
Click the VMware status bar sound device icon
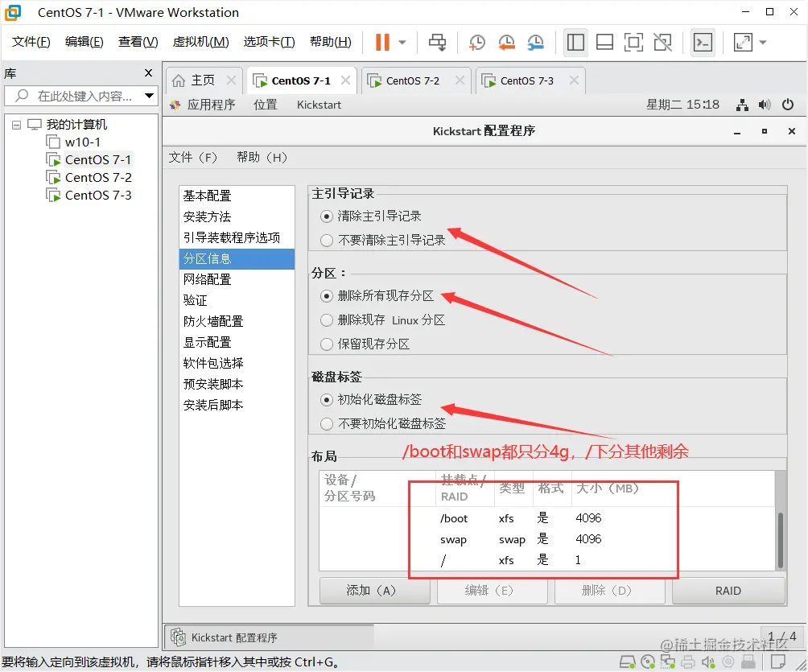coord(708,662)
